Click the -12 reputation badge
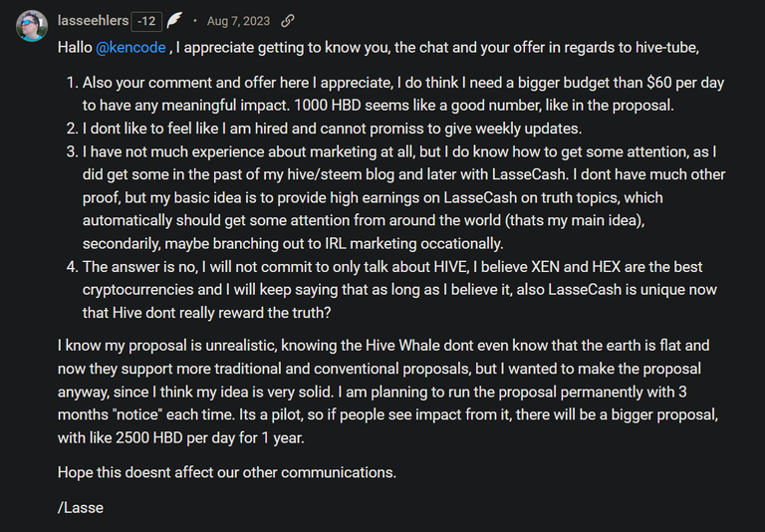 (x=146, y=21)
